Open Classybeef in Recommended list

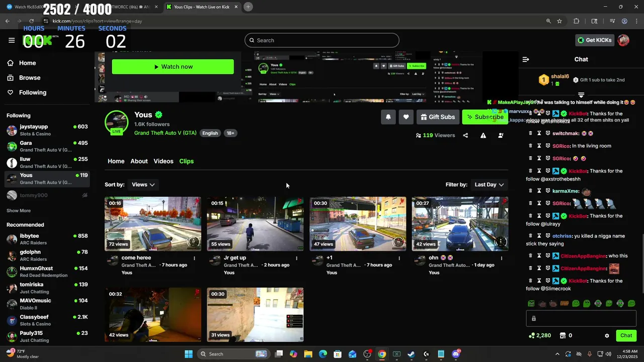click(46, 320)
